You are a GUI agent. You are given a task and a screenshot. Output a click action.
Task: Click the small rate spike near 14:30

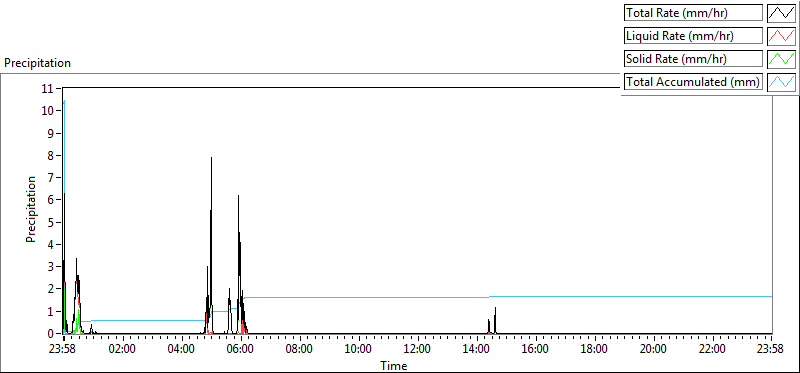click(x=495, y=308)
